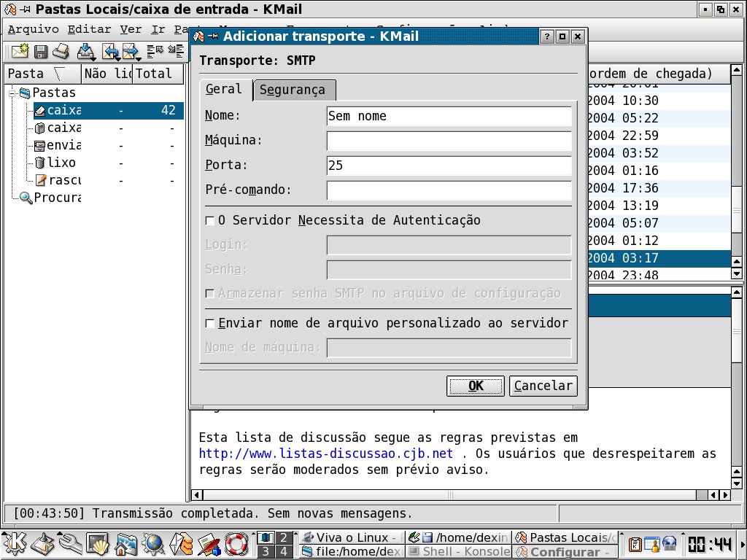Open the Home folder icon in panel
This screenshot has width=747, height=560.
(x=125, y=544)
